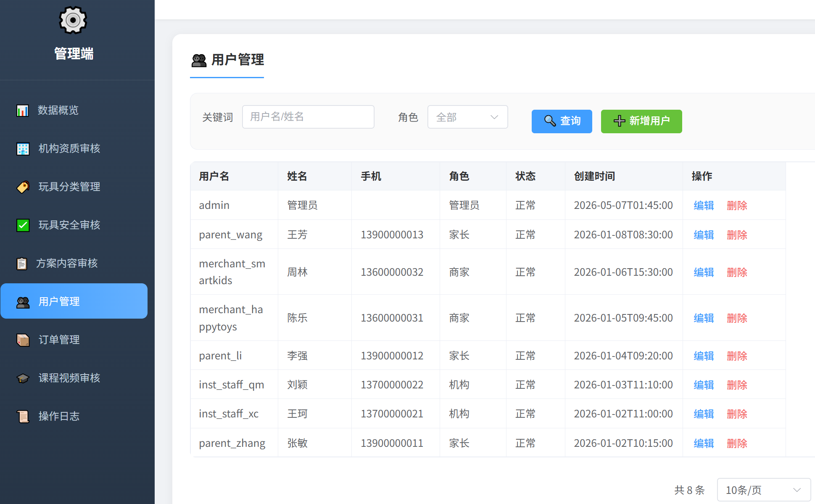The width and height of the screenshot is (815, 504).
Task: Edit user parent_li
Action: [704, 356]
